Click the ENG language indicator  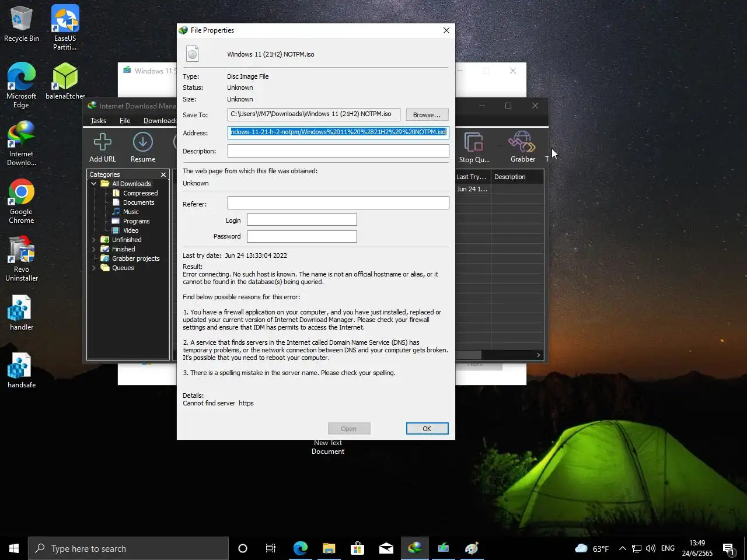pos(668,548)
